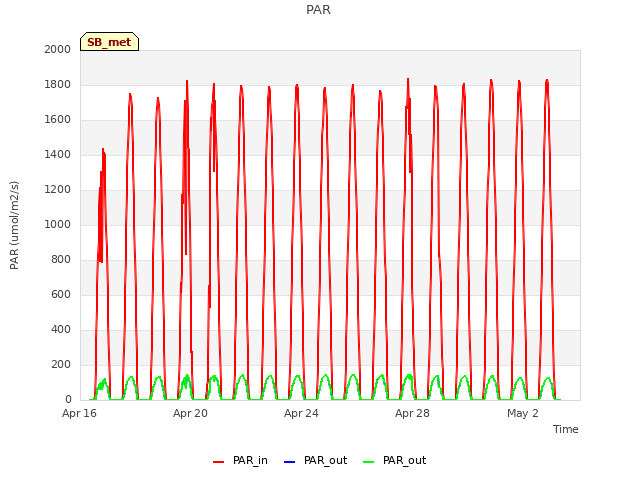640x480 pixels.
Task: Toggle the blue PAR_out legend label
Action: click(326, 460)
